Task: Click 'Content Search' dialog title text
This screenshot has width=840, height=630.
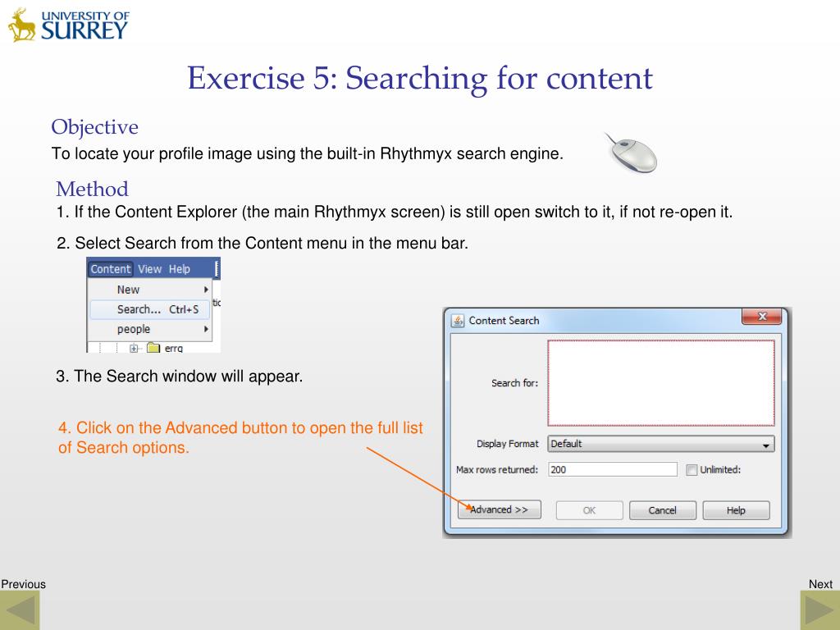Action: [x=504, y=321]
